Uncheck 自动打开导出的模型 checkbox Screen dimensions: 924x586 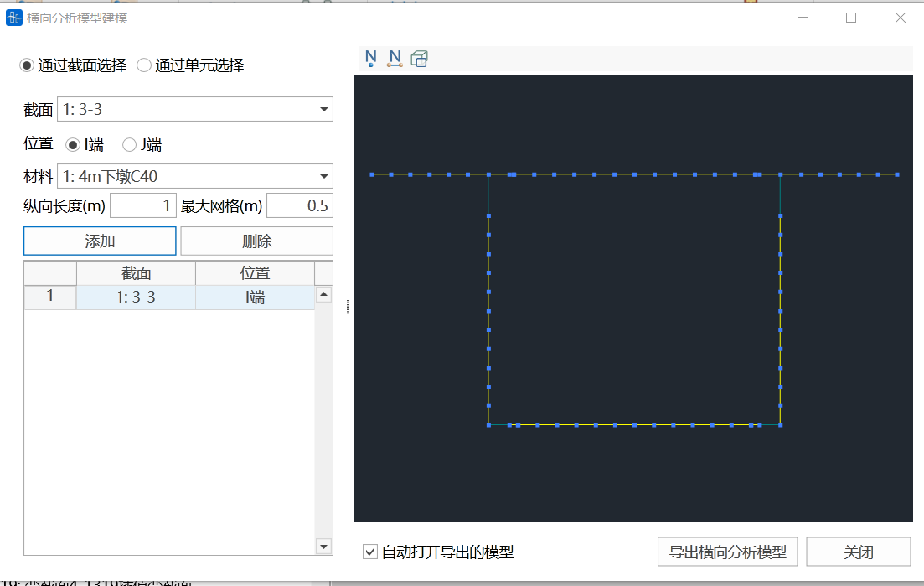coord(370,552)
